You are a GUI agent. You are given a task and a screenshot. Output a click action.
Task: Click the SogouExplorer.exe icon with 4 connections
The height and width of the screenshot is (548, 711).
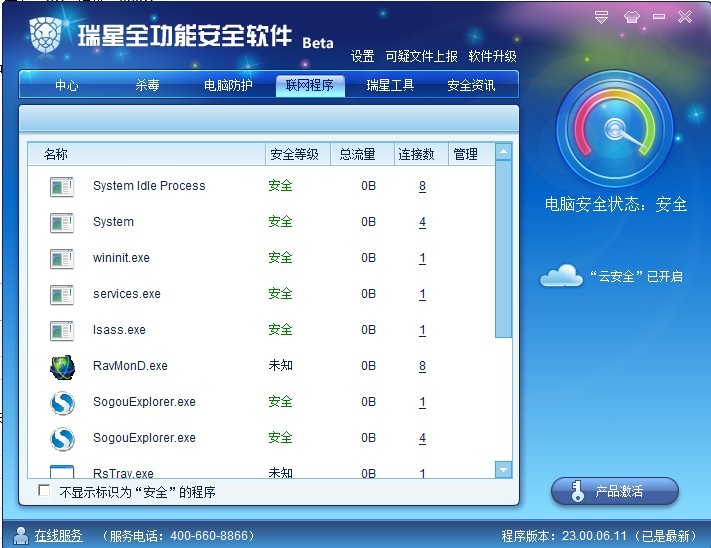(62, 439)
